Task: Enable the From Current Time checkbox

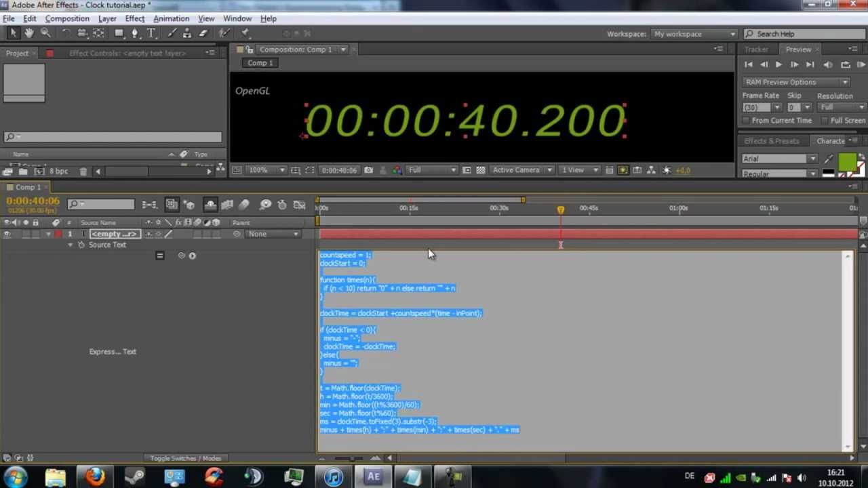Action: click(746, 121)
